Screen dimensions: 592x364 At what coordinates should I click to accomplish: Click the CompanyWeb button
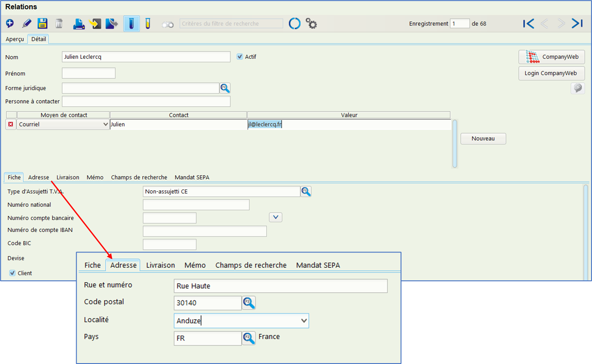click(551, 57)
